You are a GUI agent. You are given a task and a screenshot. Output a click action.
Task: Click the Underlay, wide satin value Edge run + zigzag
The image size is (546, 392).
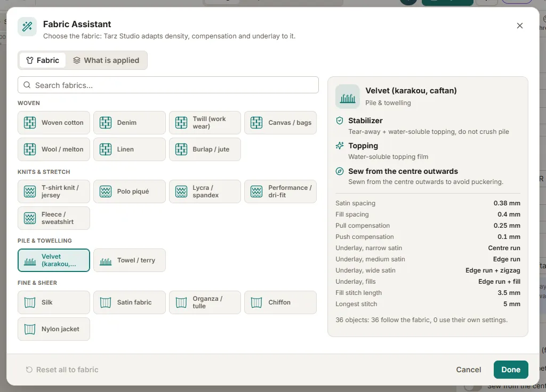[x=493, y=270]
